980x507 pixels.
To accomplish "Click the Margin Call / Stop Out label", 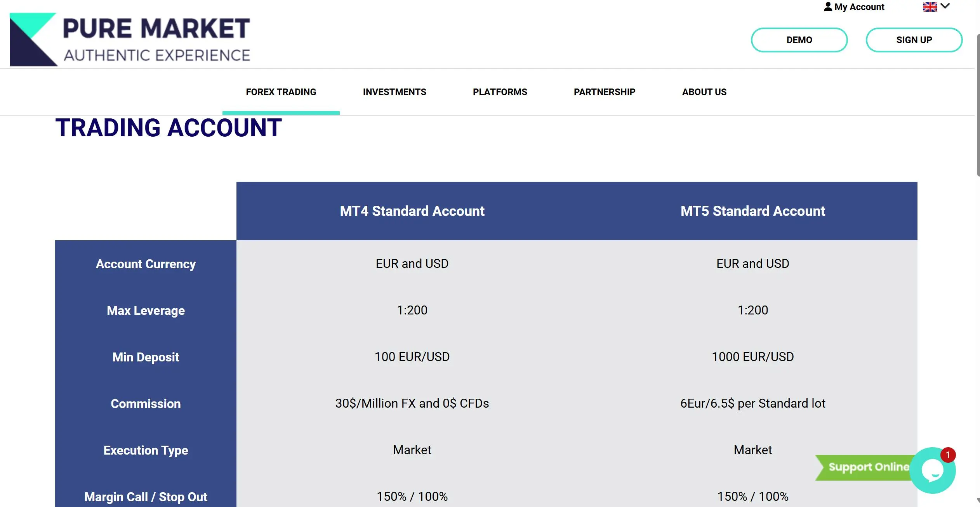I will (x=146, y=497).
